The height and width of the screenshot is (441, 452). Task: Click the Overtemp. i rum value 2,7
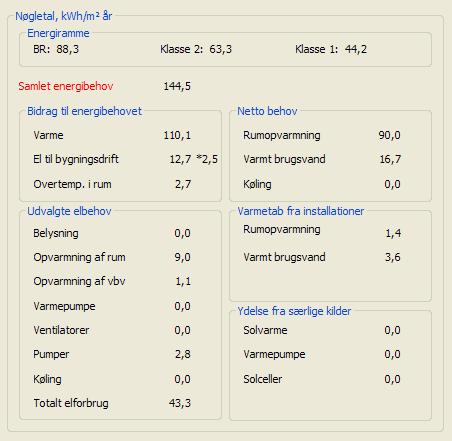(x=183, y=184)
